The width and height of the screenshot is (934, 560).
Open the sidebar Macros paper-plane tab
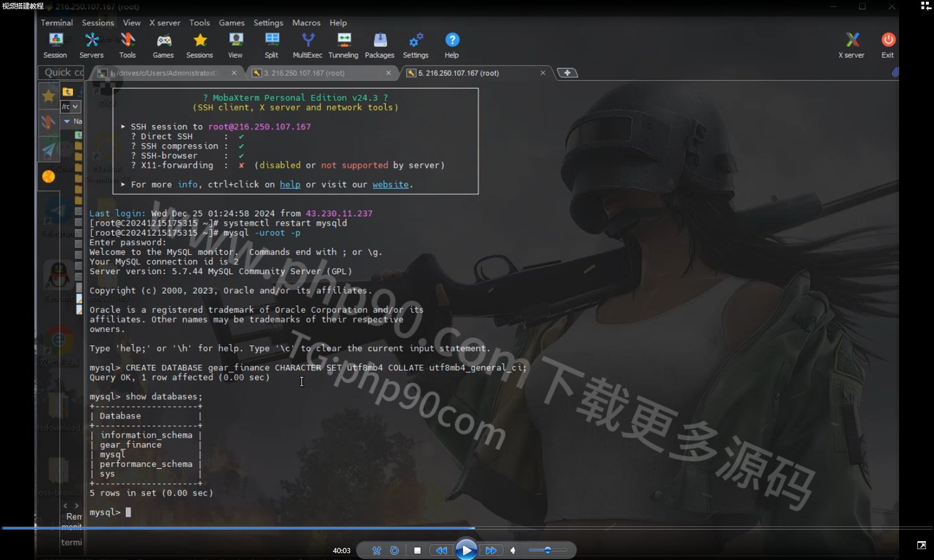click(x=49, y=149)
